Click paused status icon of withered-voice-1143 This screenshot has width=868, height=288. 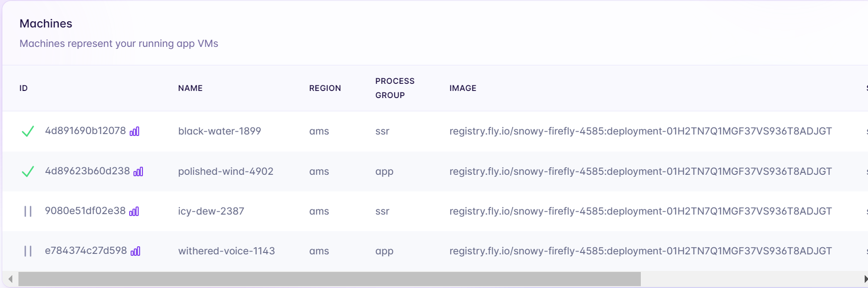coord(28,251)
